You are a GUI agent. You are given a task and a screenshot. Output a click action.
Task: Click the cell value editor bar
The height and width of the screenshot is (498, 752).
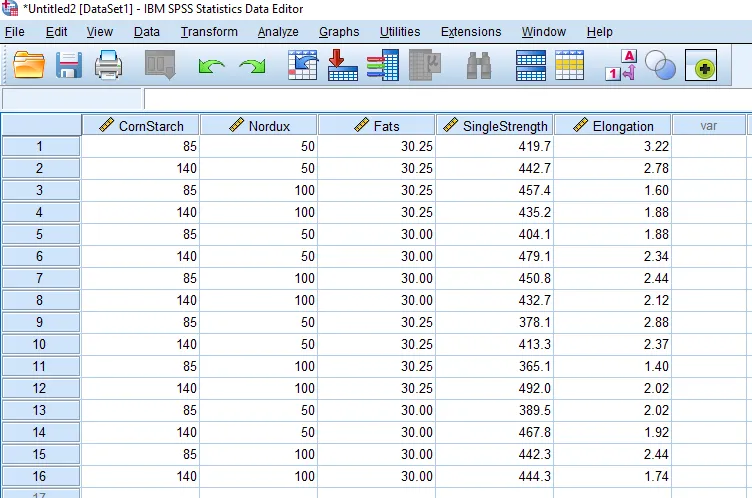pos(447,99)
